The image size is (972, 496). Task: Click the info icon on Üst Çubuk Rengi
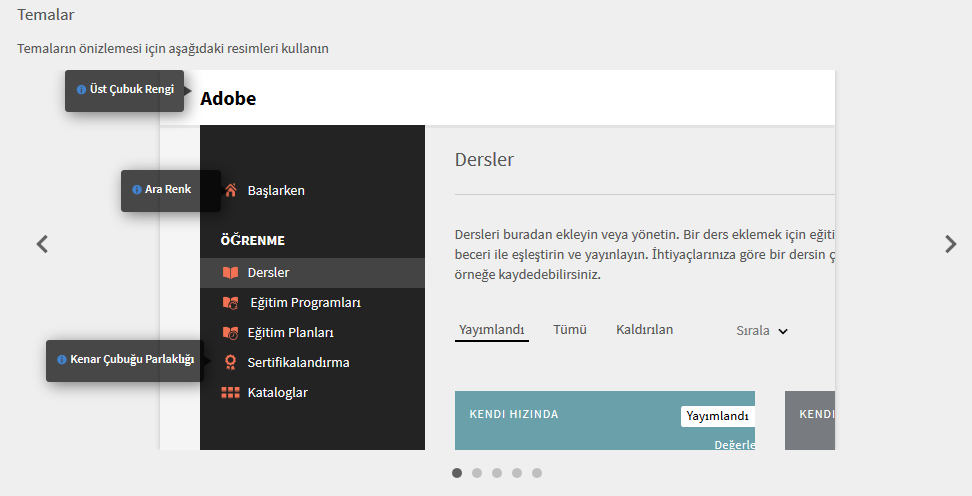(82, 90)
